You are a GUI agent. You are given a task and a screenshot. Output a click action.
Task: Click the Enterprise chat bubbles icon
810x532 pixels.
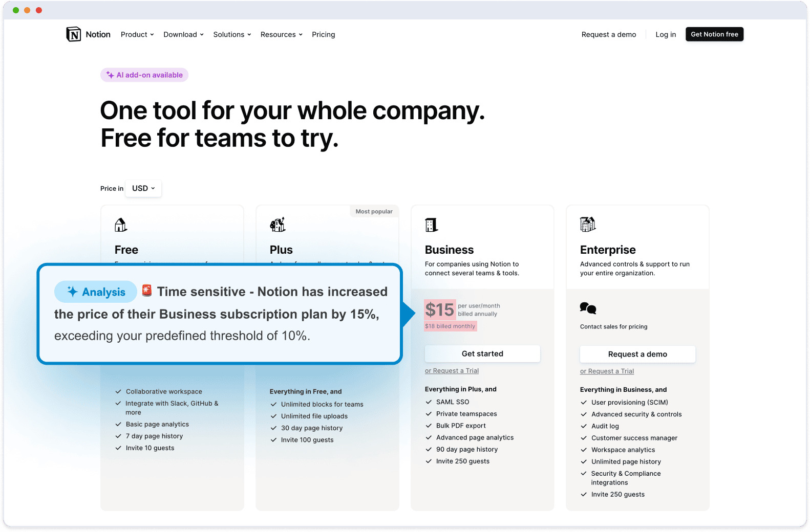(588, 308)
